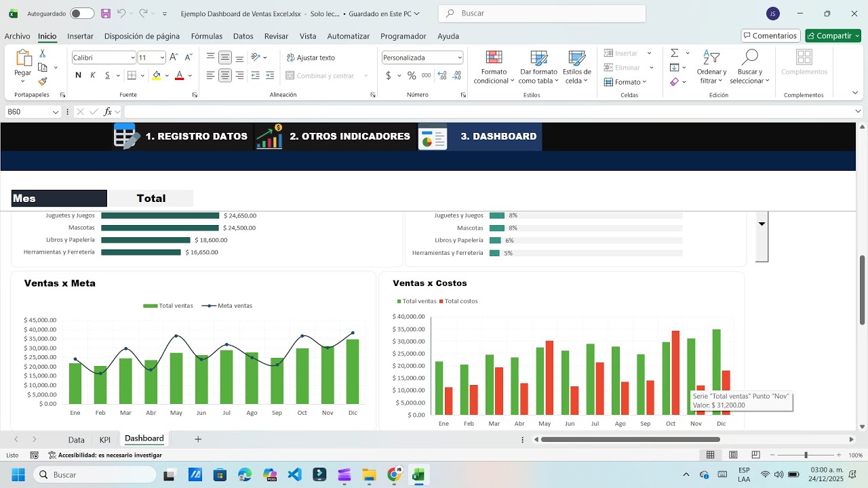Viewport: 868px width, 488px height.
Task: Open the Dar formato como tabla icon
Action: 539,58
